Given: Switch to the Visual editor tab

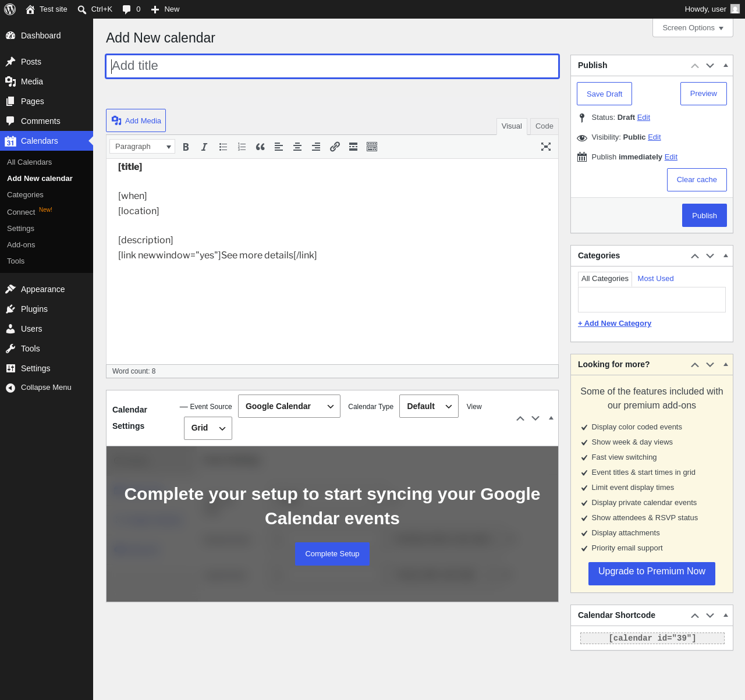Looking at the screenshot, I should pyautogui.click(x=512, y=126).
